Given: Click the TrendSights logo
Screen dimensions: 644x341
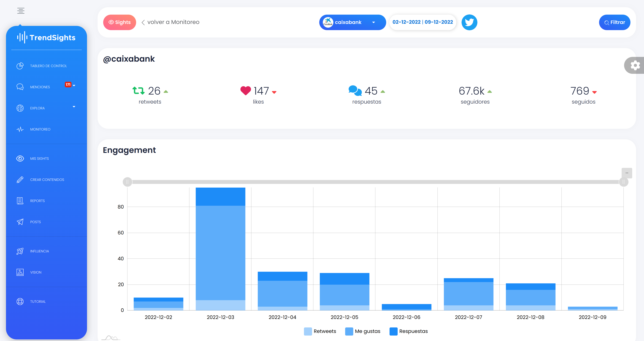Looking at the screenshot, I should point(46,38).
